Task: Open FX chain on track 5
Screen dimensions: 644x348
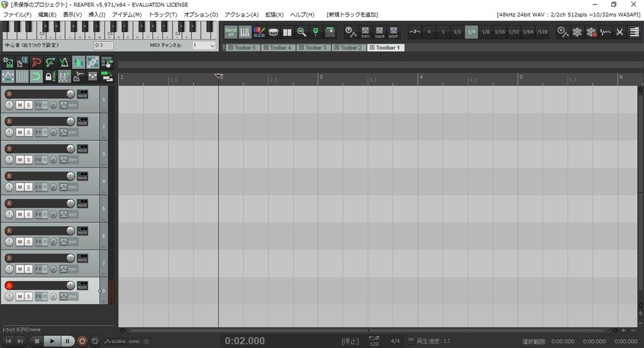Action: (x=38, y=215)
